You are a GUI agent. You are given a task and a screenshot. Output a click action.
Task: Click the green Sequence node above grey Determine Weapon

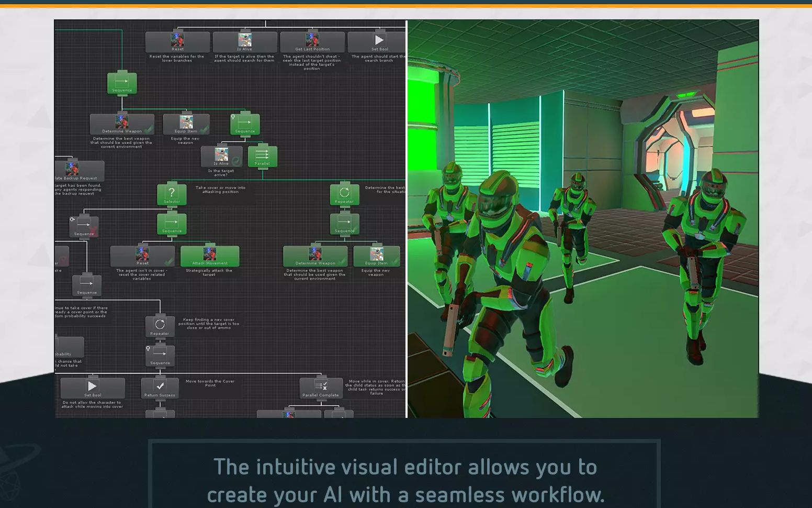pos(122,83)
